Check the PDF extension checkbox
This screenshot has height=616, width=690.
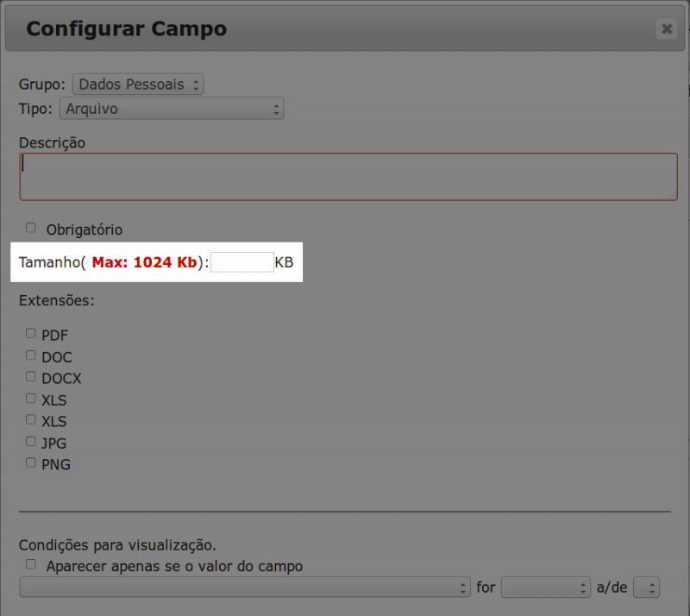click(x=30, y=332)
